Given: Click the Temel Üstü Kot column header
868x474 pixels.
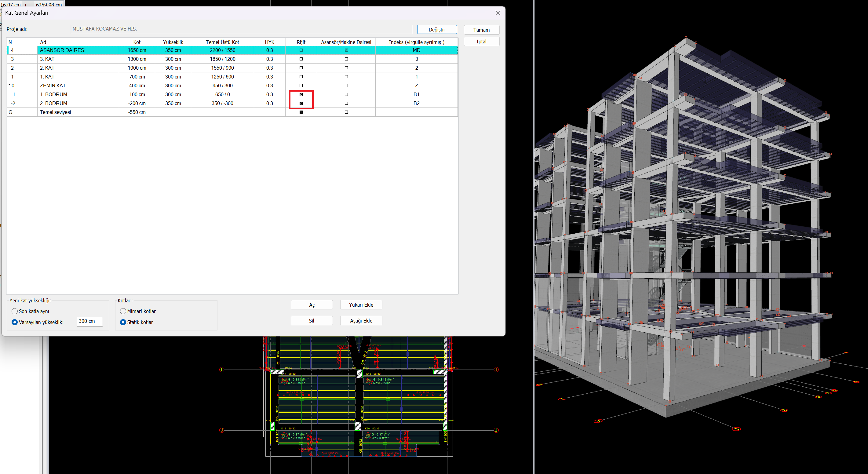Looking at the screenshot, I should [x=222, y=42].
